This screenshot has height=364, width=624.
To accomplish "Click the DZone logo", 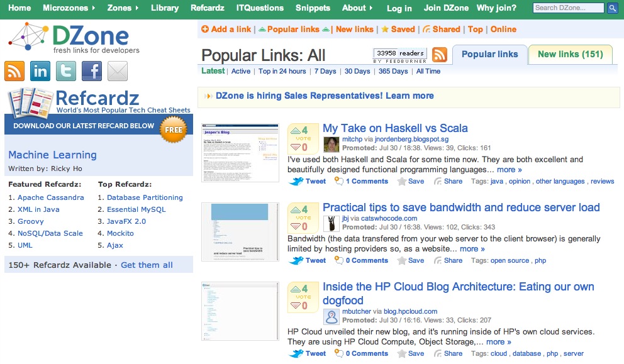I will pyautogui.click(x=74, y=38).
